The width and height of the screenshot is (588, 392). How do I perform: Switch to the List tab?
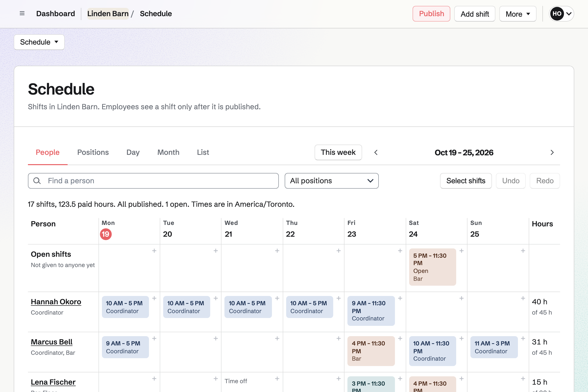click(203, 152)
